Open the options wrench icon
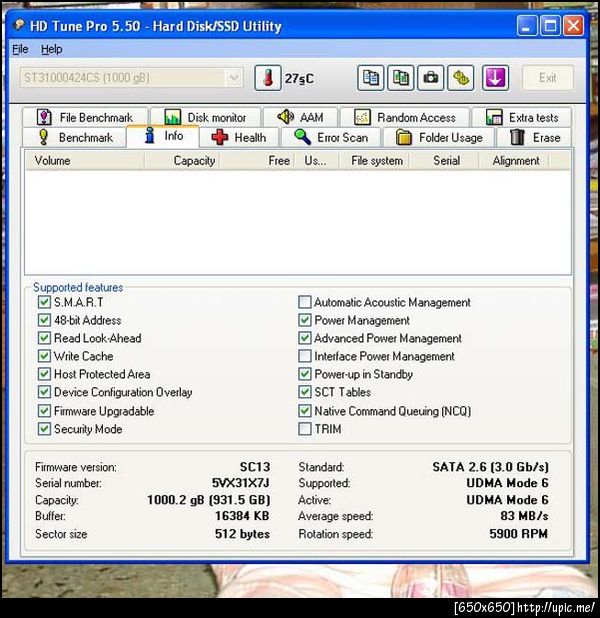600x618 pixels. 461,78
